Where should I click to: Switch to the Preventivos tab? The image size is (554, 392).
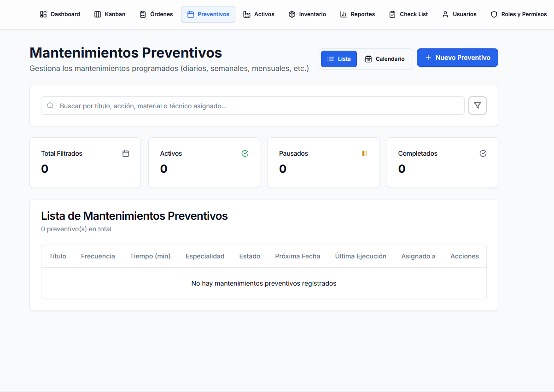coord(208,14)
